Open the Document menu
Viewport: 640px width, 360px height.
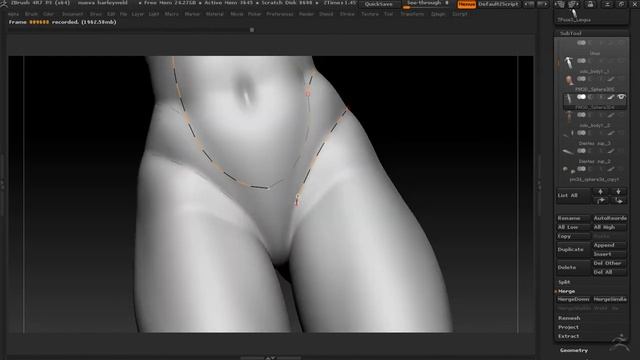pos(73,14)
